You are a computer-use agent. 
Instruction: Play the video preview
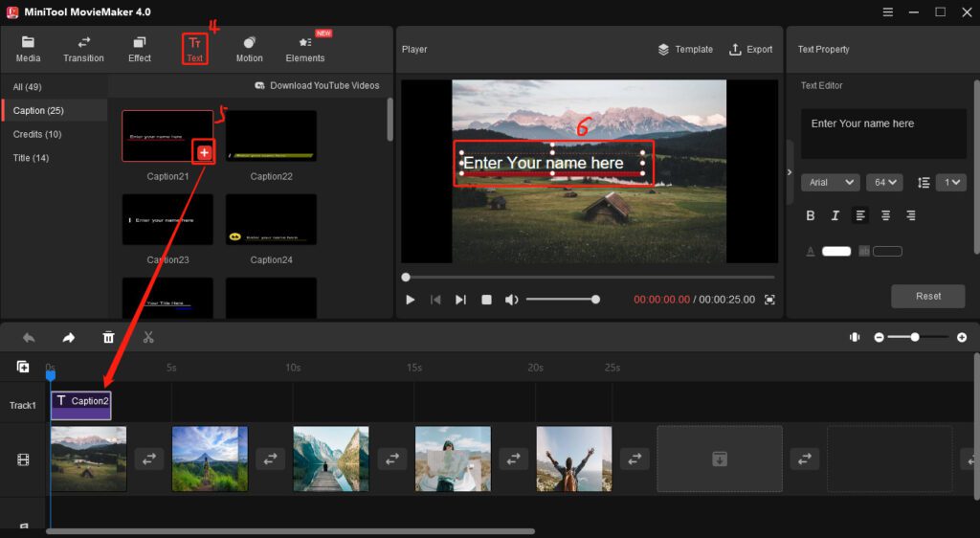[x=410, y=300]
